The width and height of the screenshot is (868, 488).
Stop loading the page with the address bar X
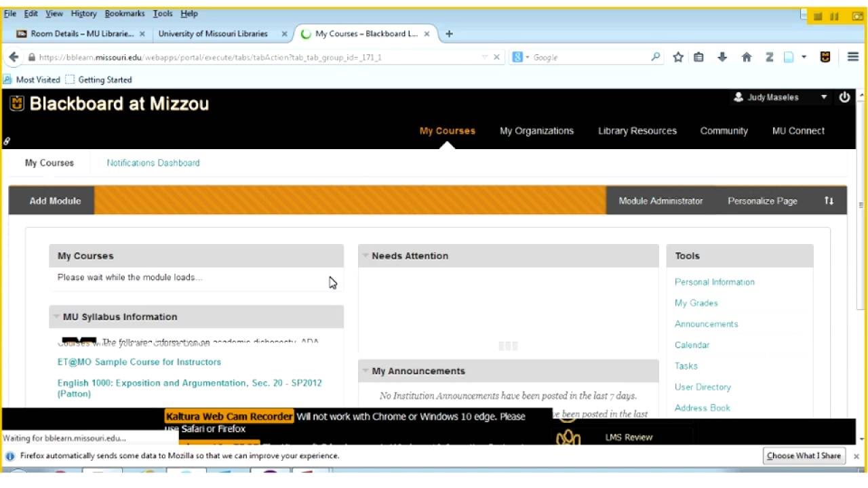[x=496, y=58]
